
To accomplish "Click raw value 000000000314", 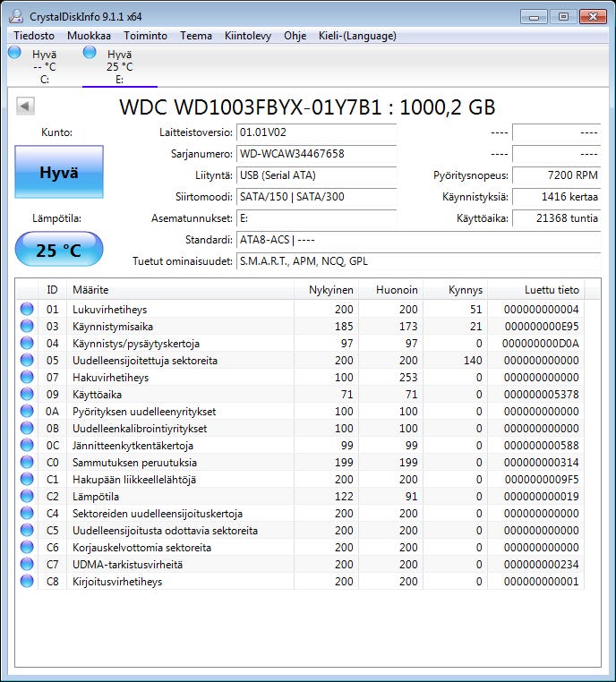I will (541, 463).
